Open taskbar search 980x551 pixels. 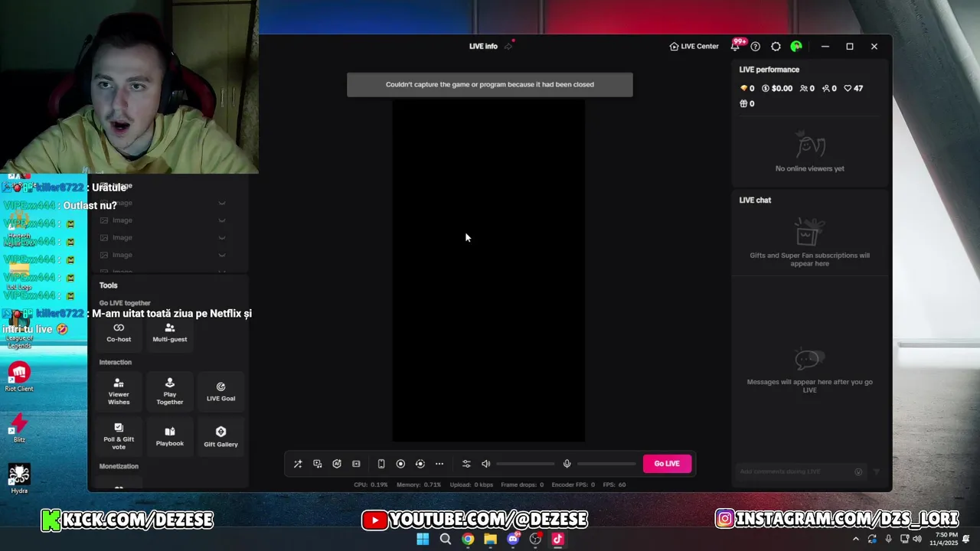(446, 539)
